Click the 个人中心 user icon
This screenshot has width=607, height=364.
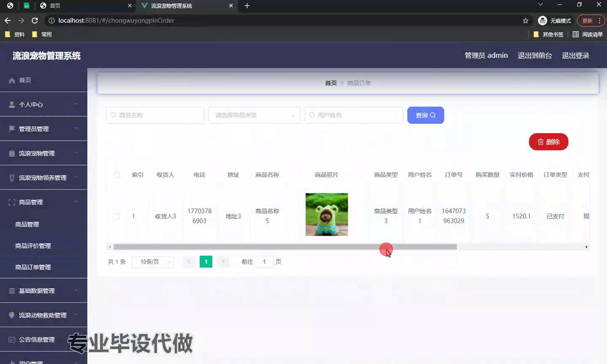pyautogui.click(x=12, y=104)
